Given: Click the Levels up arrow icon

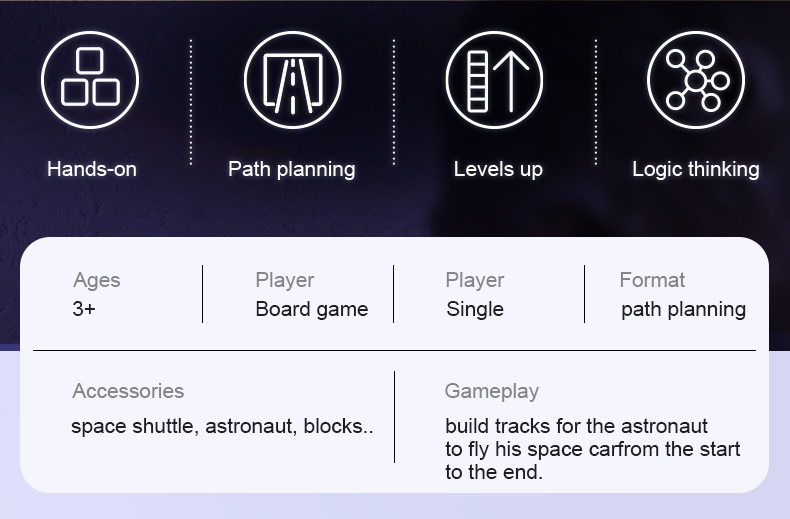Looking at the screenshot, I should coord(494,79).
